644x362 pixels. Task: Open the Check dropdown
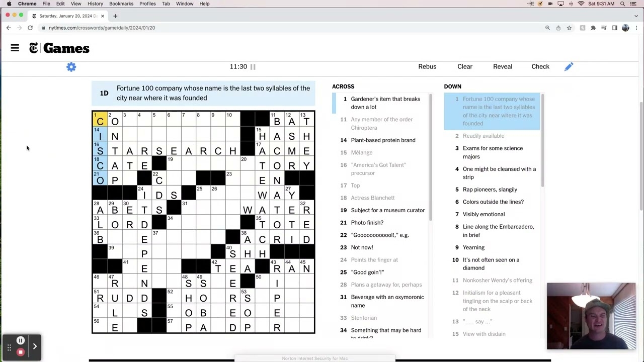[x=540, y=66]
